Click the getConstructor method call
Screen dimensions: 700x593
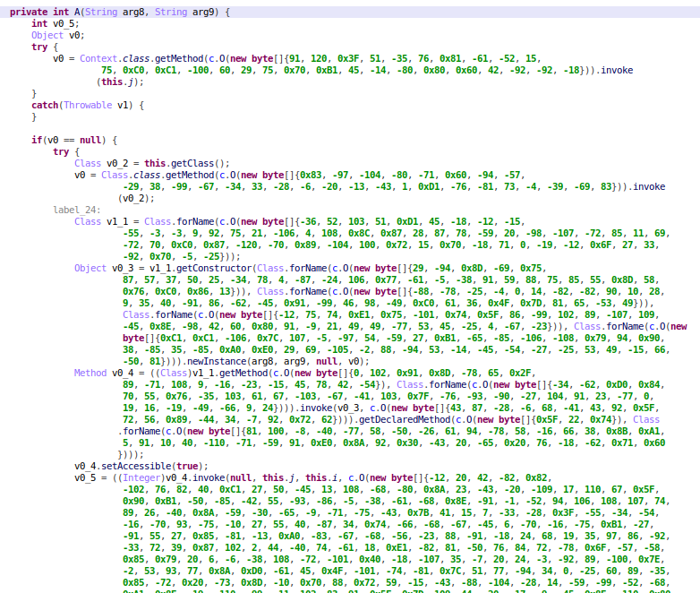pyautogui.click(x=211, y=268)
